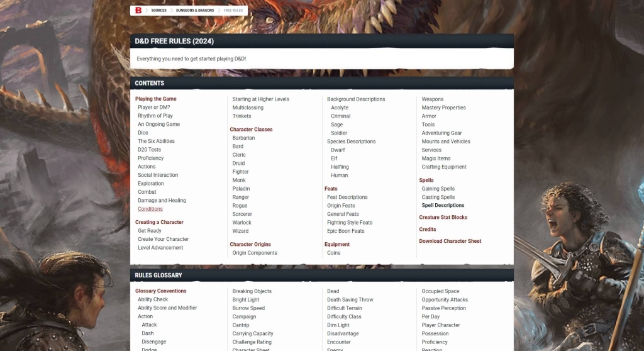This screenshot has width=644, height=351.
Task: Select the Barbarian class link
Action: point(243,138)
